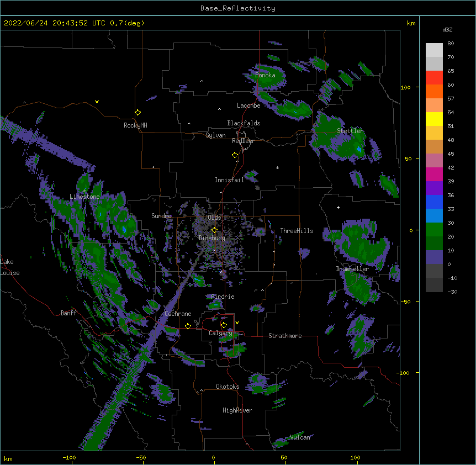Click the ThreeHills label

tap(297, 231)
